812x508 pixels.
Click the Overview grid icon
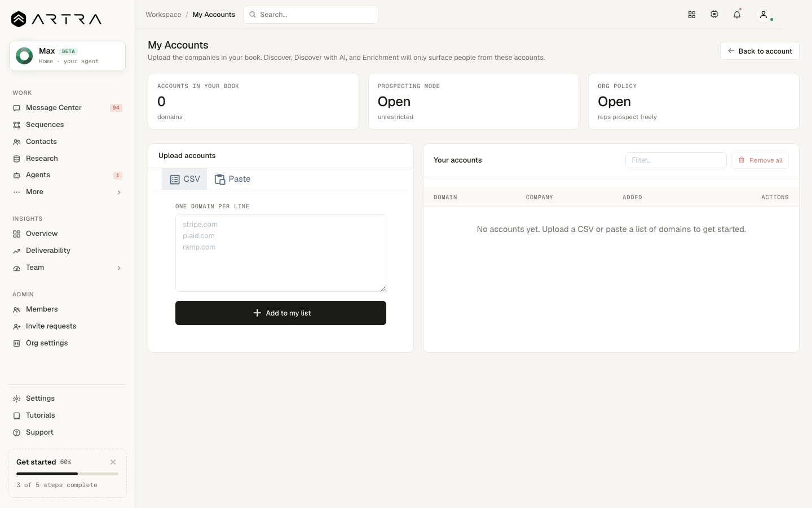pos(17,234)
